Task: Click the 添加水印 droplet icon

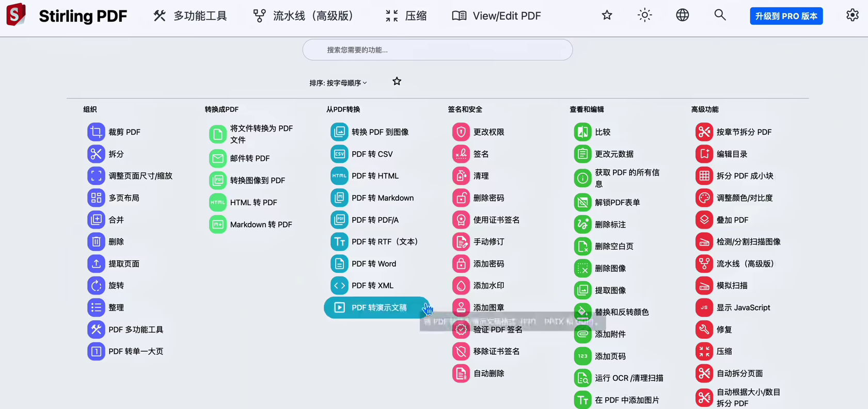Action: pyautogui.click(x=461, y=285)
